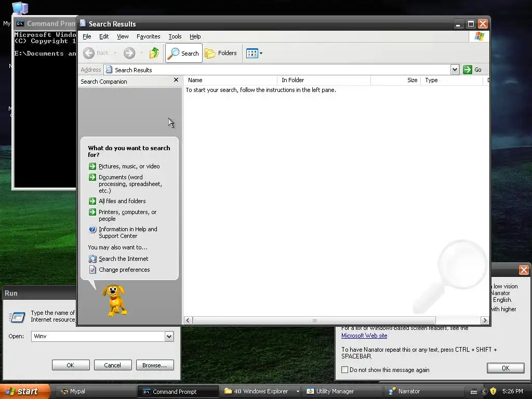Choose All files and folders search
532x399 pixels.
pos(122,201)
